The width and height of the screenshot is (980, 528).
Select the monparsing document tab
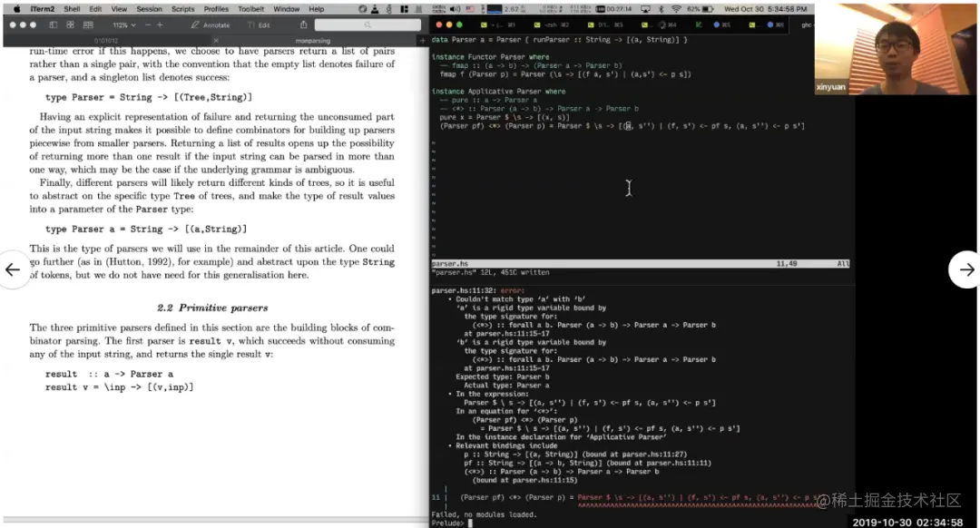click(x=312, y=41)
